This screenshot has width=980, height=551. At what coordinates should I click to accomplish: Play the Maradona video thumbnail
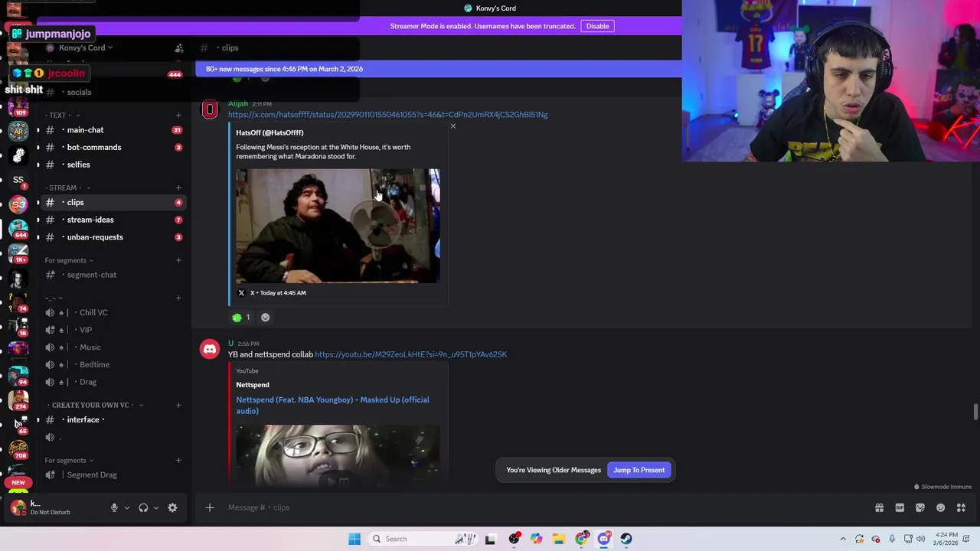(338, 226)
